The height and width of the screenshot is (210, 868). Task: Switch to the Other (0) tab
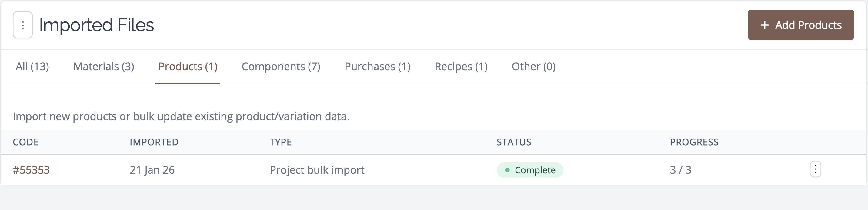pos(533,67)
